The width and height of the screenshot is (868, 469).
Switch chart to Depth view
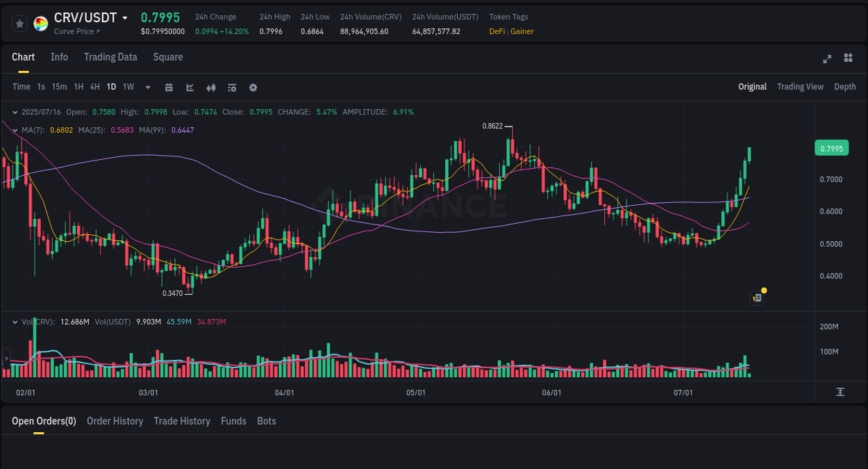click(x=845, y=86)
